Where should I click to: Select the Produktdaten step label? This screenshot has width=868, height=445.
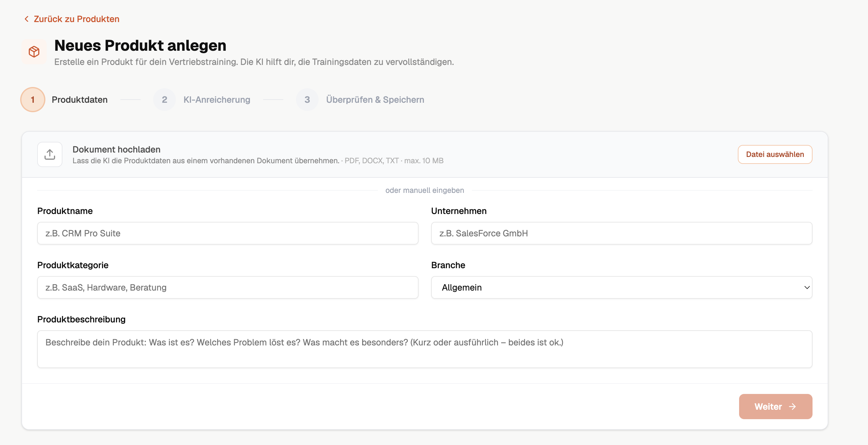pos(79,99)
